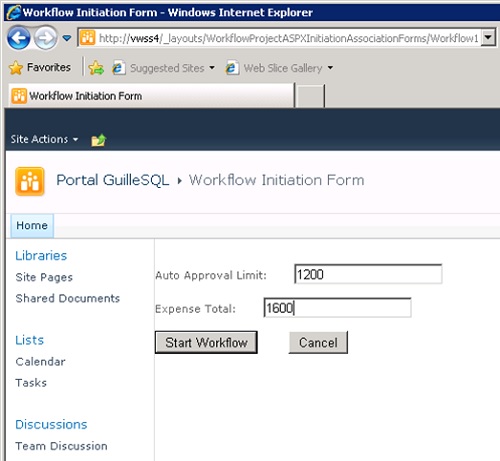This screenshot has height=461, width=500.
Task: Select the Home navigation tab
Action: pyautogui.click(x=32, y=226)
